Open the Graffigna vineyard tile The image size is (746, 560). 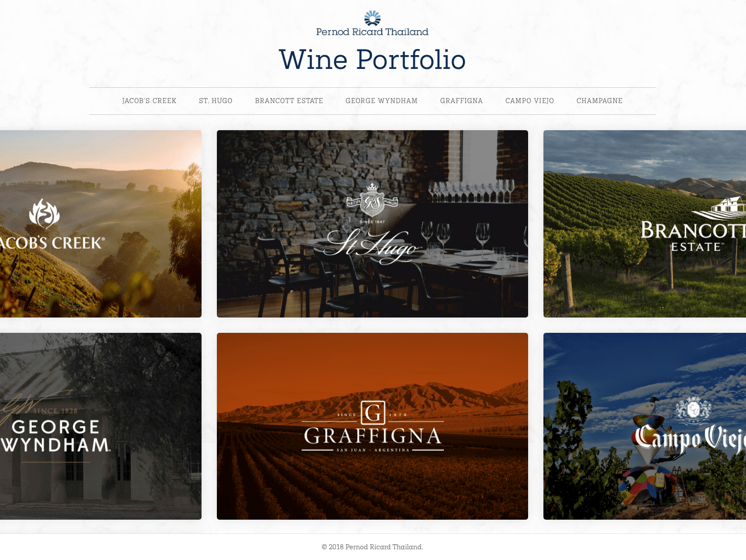[372, 426]
